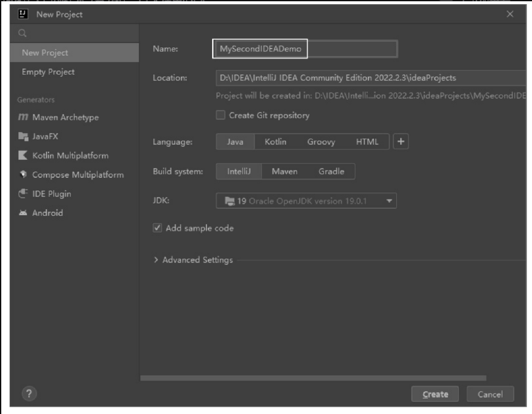Close the New Project dialog
The width and height of the screenshot is (532, 414).
(x=510, y=14)
